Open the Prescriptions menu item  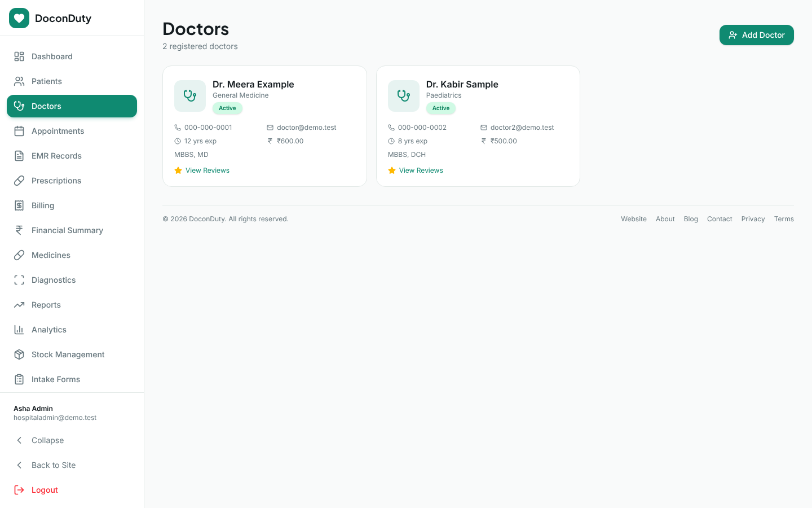tap(72, 181)
